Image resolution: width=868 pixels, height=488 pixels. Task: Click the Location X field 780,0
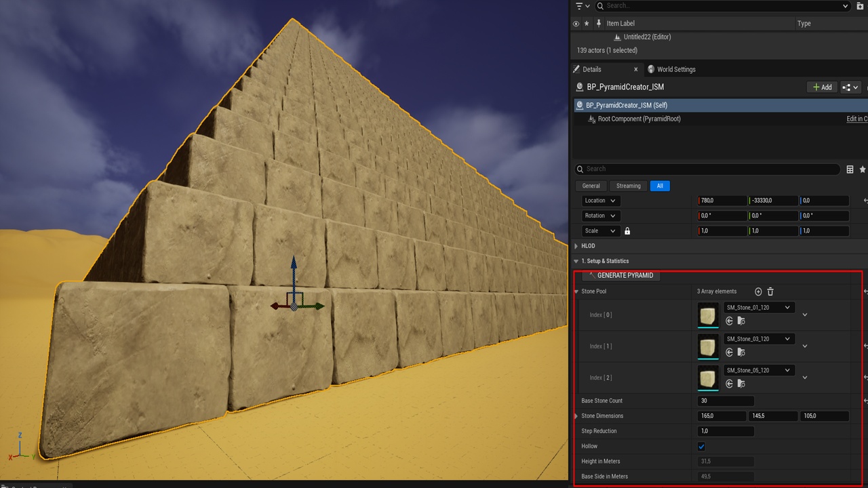coord(723,201)
